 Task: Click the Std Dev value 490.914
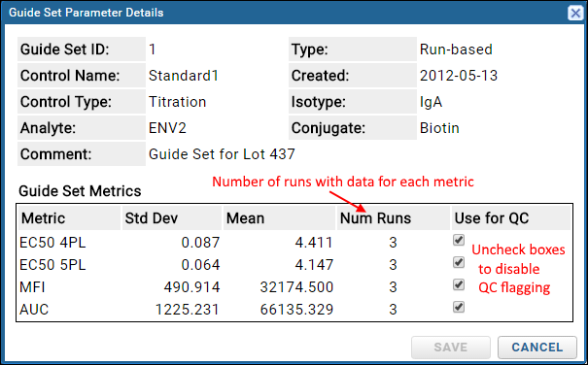tap(191, 287)
